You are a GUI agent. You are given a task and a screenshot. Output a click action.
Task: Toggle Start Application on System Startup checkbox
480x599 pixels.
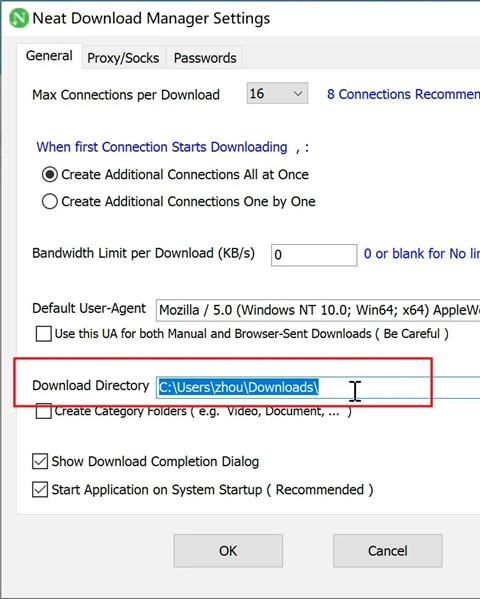point(40,490)
